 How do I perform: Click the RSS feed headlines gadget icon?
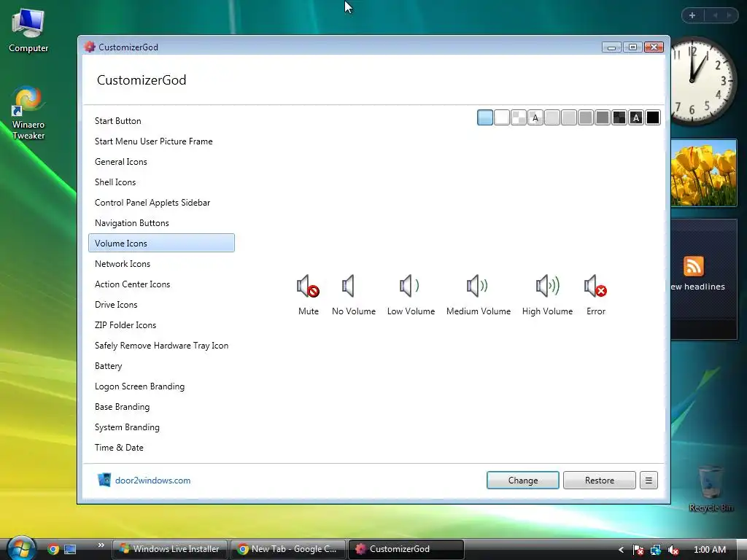click(x=693, y=266)
